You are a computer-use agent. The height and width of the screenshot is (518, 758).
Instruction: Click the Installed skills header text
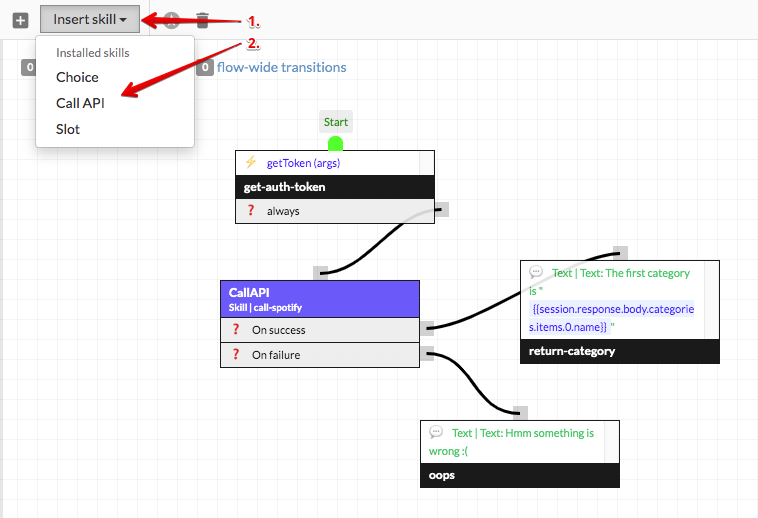pos(93,53)
